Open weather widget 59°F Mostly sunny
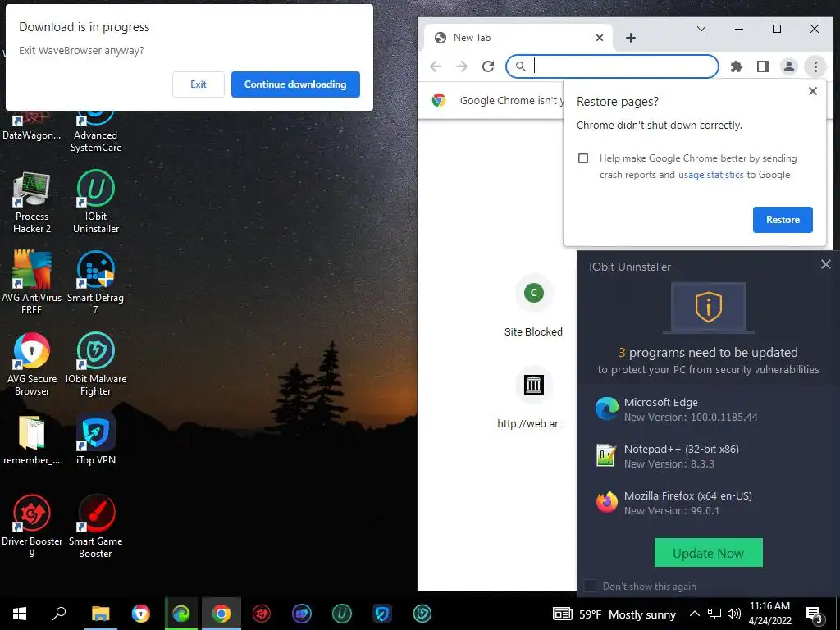 point(614,614)
